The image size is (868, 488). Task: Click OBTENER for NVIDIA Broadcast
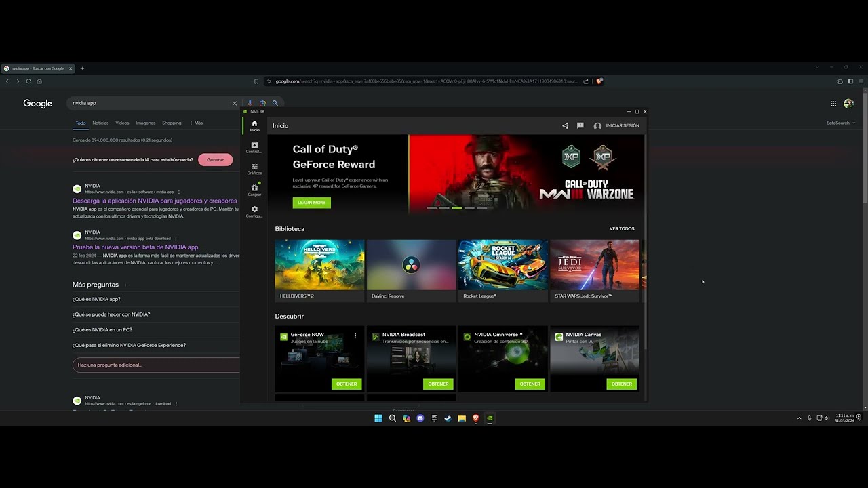point(438,384)
